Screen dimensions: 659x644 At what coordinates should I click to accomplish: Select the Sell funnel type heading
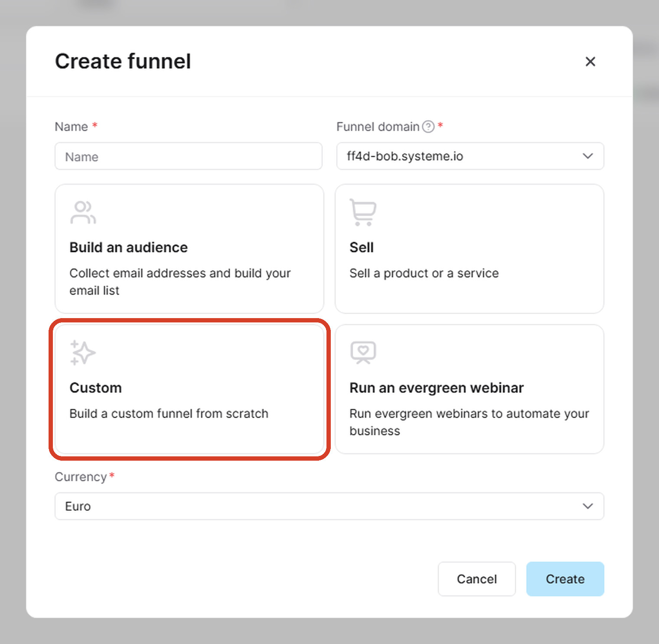point(362,247)
